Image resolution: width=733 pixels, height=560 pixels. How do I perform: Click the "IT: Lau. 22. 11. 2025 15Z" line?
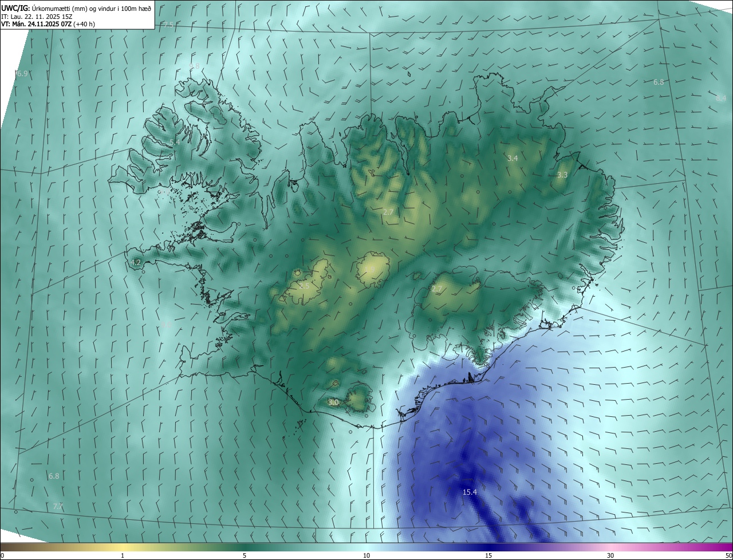(x=36, y=16)
